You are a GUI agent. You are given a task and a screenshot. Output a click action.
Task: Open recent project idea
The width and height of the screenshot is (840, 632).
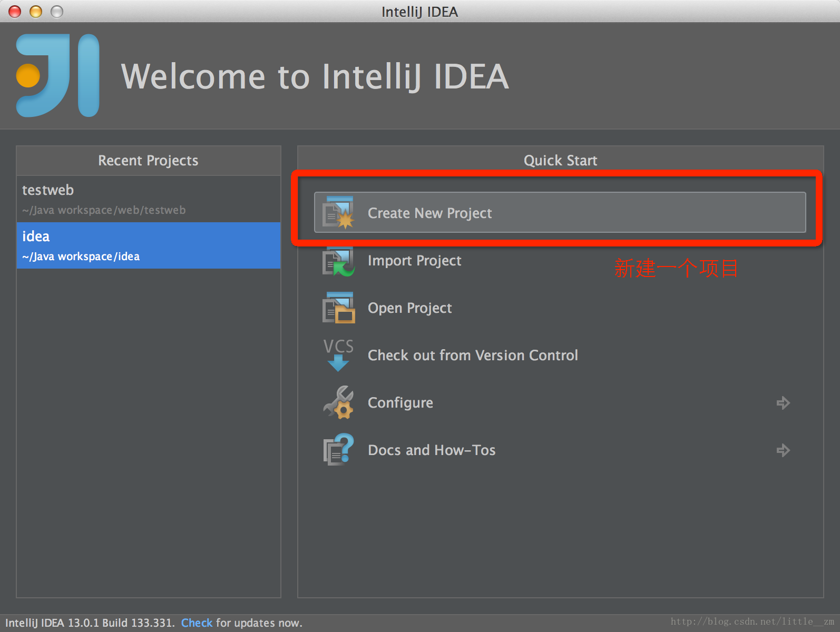click(x=149, y=245)
